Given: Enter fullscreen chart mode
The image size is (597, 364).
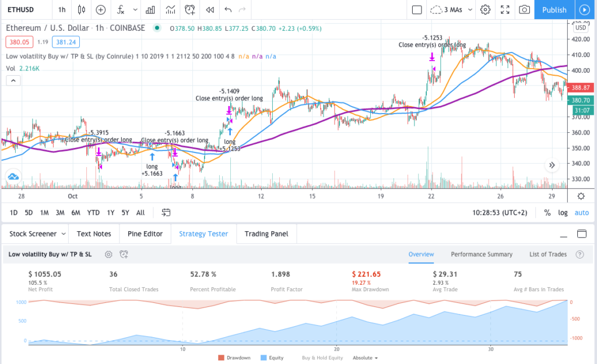Looking at the screenshot, I should pos(505,10).
